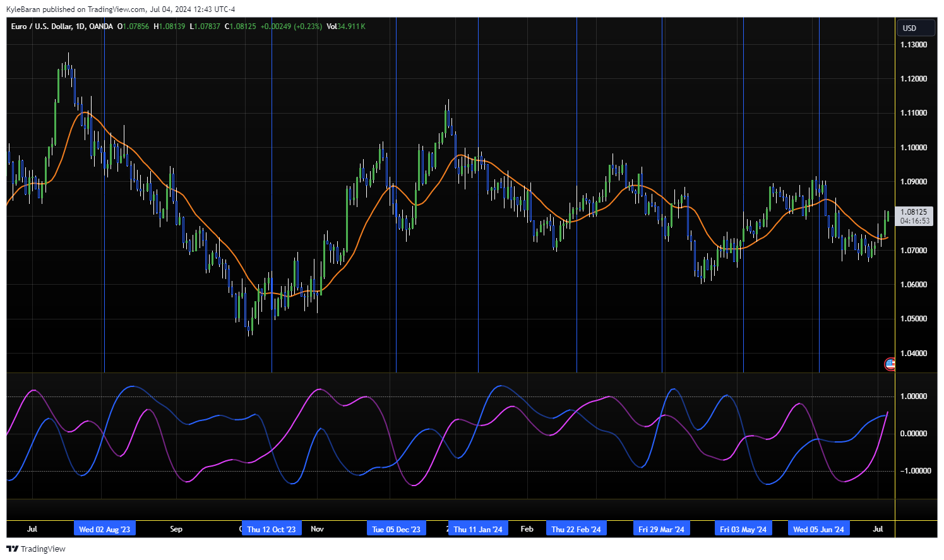Select the Thu 11 Jan '24 date label
944x560 pixels.
point(478,529)
